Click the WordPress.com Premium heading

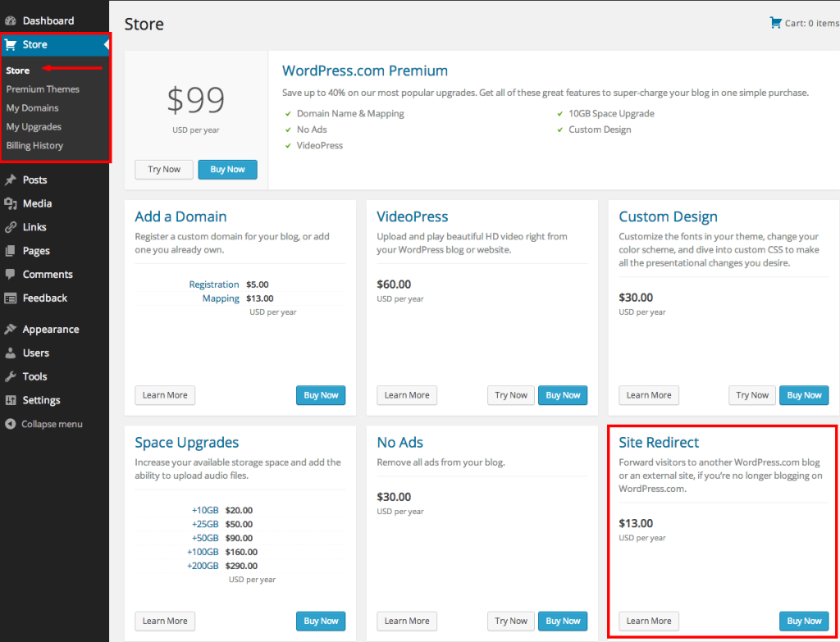point(365,71)
